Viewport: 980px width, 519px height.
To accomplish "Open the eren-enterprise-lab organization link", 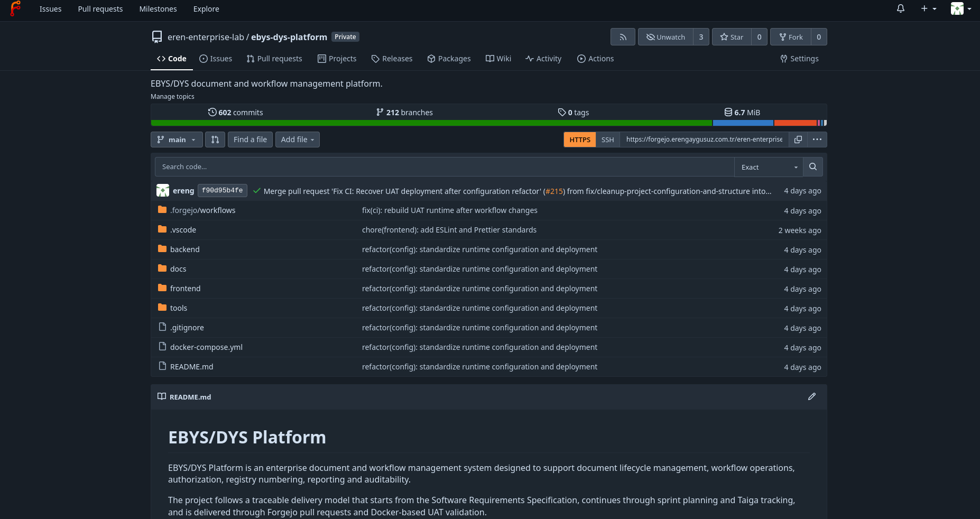I will pyautogui.click(x=206, y=37).
